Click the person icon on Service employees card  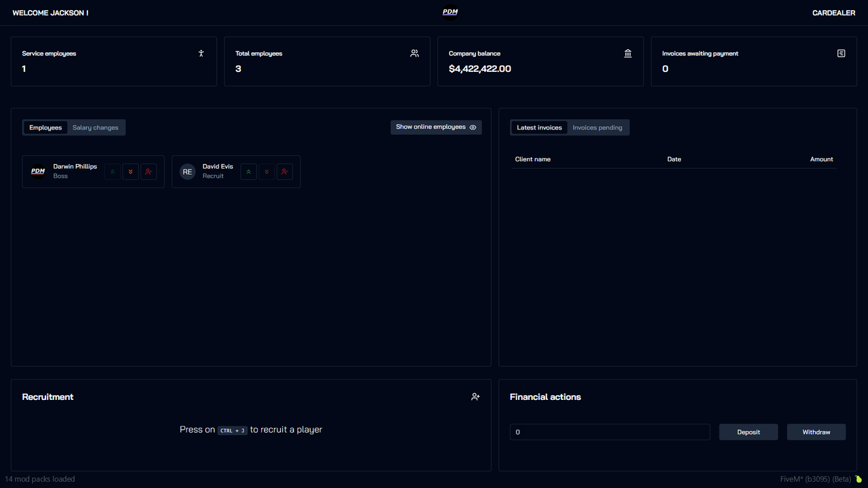pyautogui.click(x=201, y=53)
